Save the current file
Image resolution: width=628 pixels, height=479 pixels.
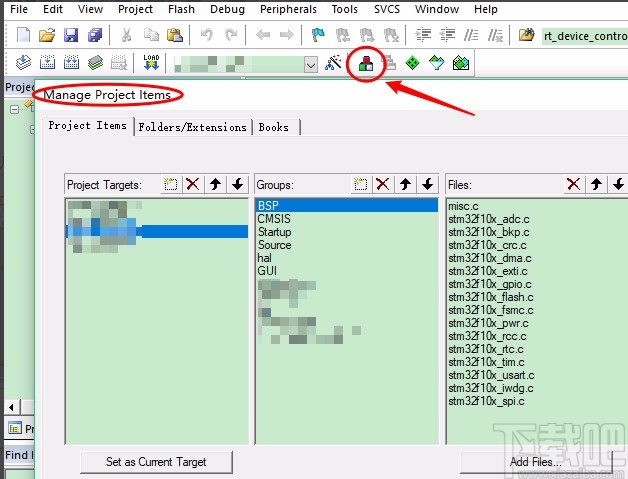pyautogui.click(x=71, y=35)
